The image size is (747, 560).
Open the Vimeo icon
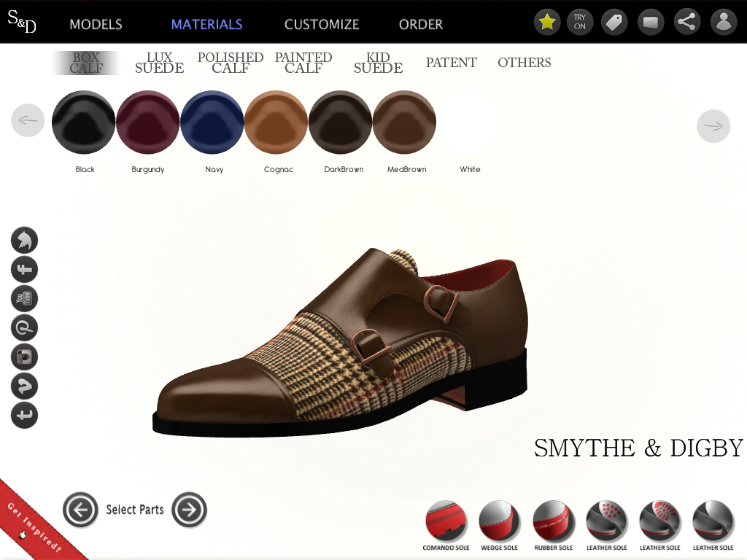pyautogui.click(x=24, y=386)
